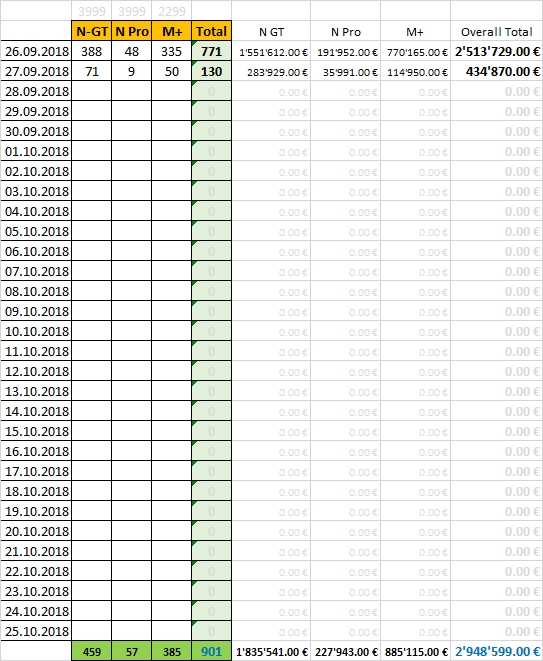543x661 pixels.
Task: Click the N GT sum 1'835'541.00 €
Action: tap(272, 652)
